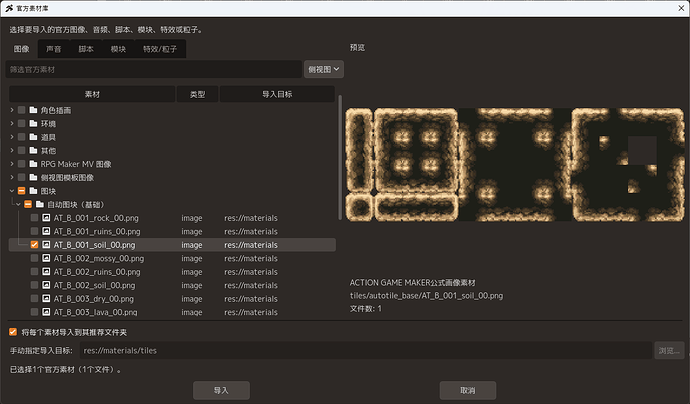Click the app logo in title bar
Screen dimensions: 690x404
click(x=9, y=8)
